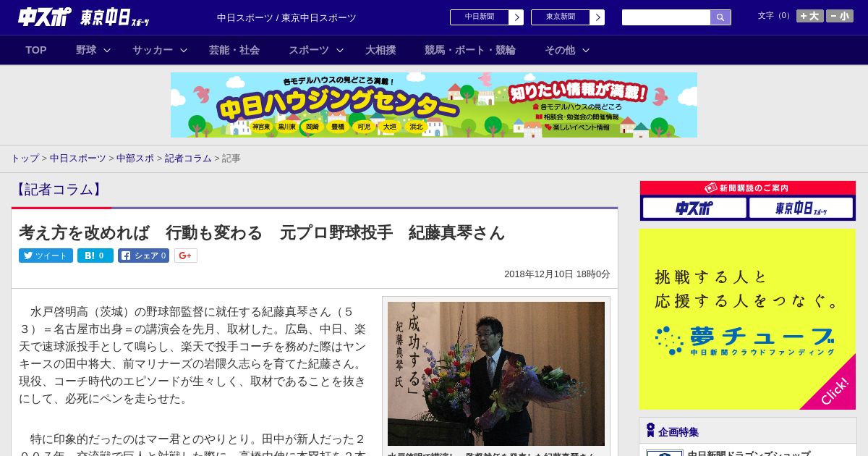Share via the Facebook シェア button
Image resolution: width=868 pixels, height=456 pixels.
[x=143, y=256]
